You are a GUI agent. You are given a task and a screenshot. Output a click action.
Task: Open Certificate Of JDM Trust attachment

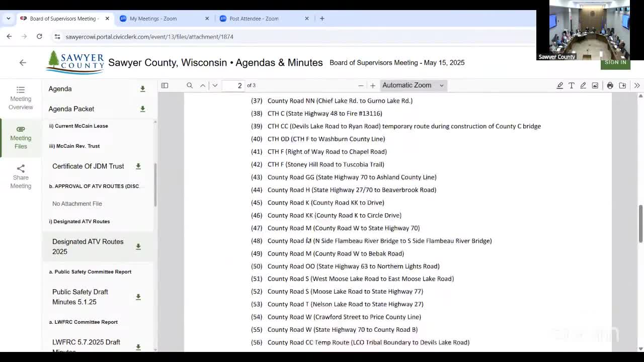pos(88,166)
